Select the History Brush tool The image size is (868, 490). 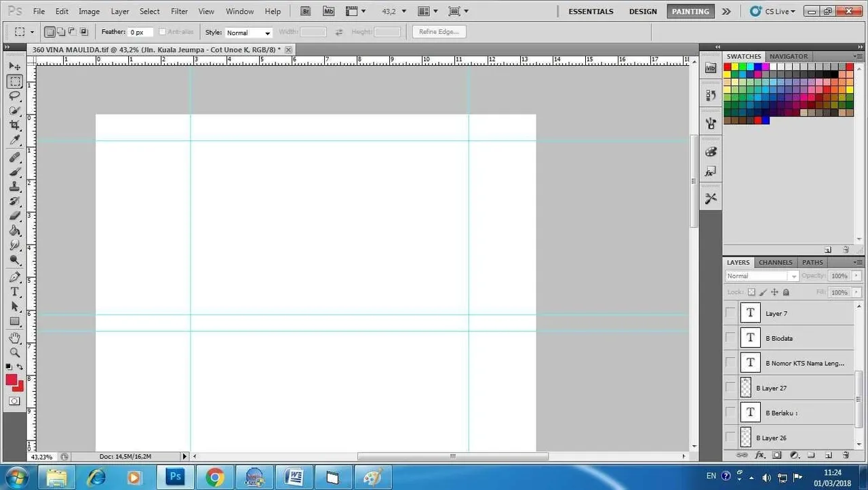[x=14, y=201]
